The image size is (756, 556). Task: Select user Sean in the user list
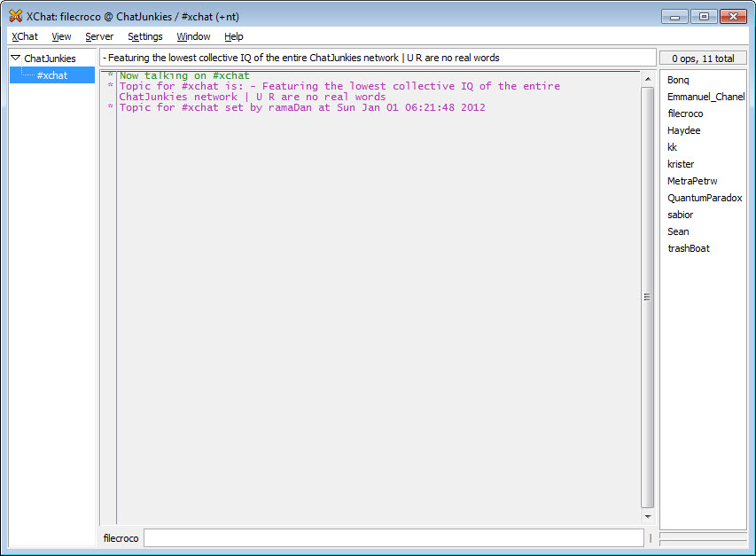click(x=678, y=232)
